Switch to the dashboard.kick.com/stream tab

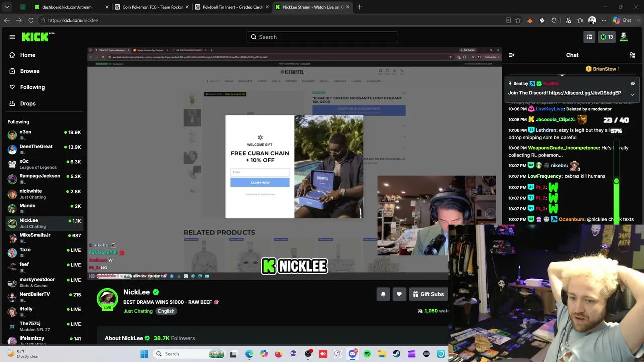(71, 7)
